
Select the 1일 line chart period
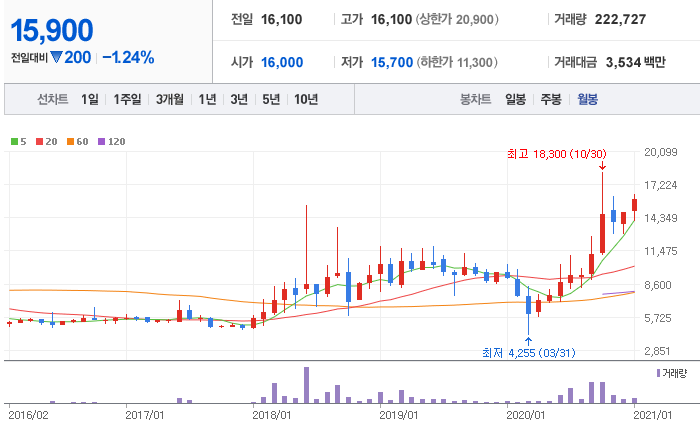click(x=90, y=99)
